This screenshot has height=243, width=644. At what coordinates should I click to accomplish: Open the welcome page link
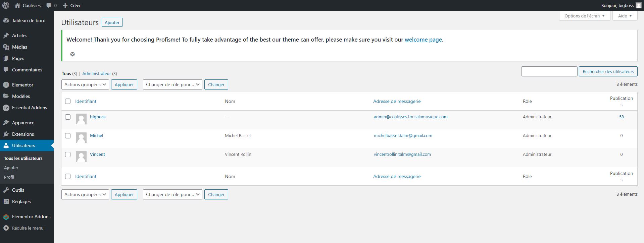[x=423, y=40]
